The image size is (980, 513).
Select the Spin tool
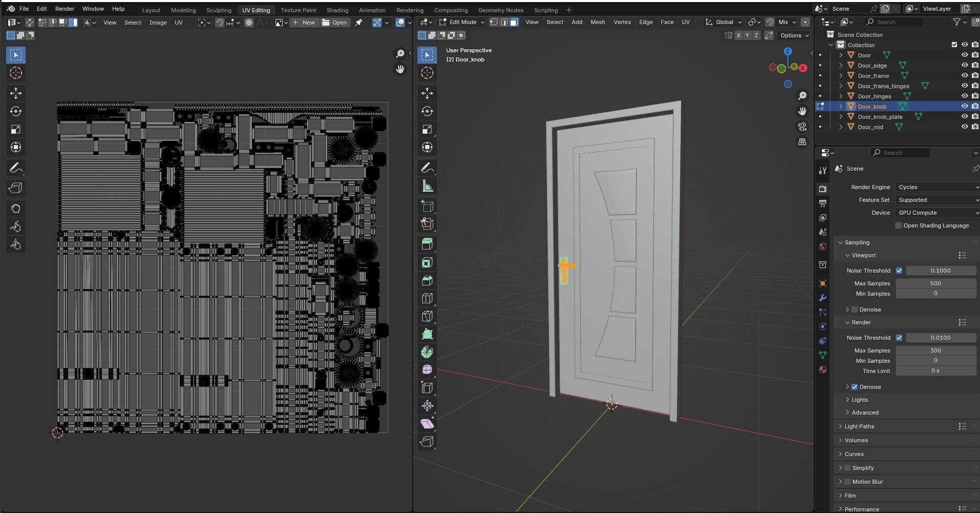point(427,352)
